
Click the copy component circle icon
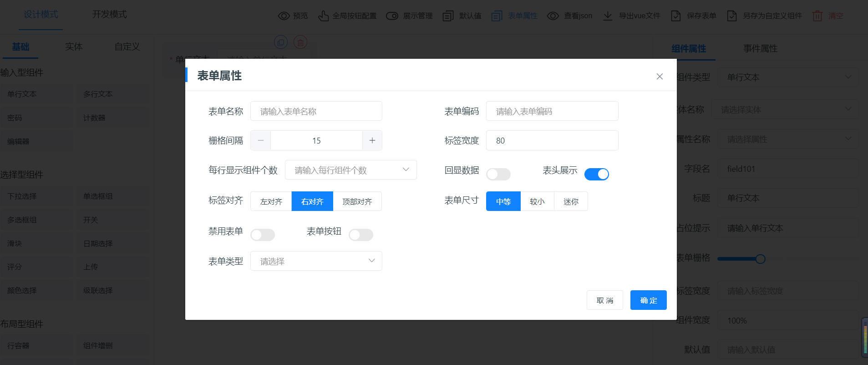281,42
